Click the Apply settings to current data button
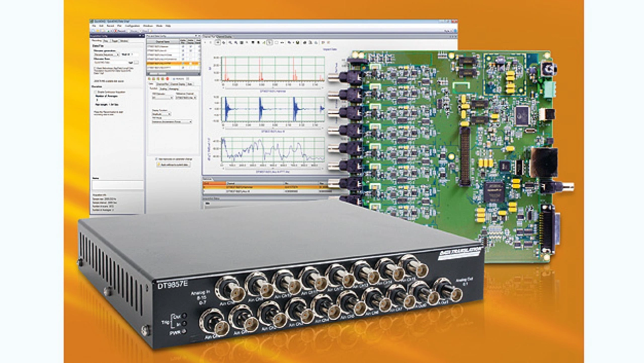This screenshot has width=644, height=363. tap(173, 165)
